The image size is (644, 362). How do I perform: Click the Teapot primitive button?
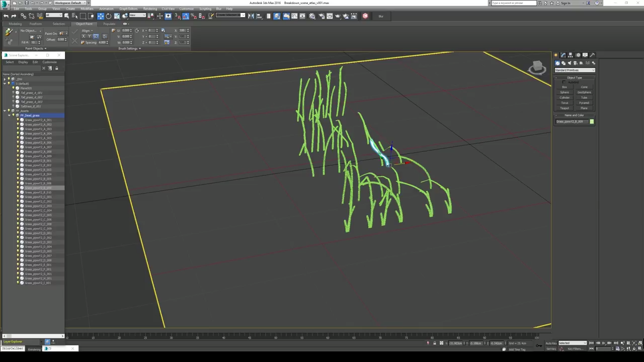tap(565, 108)
